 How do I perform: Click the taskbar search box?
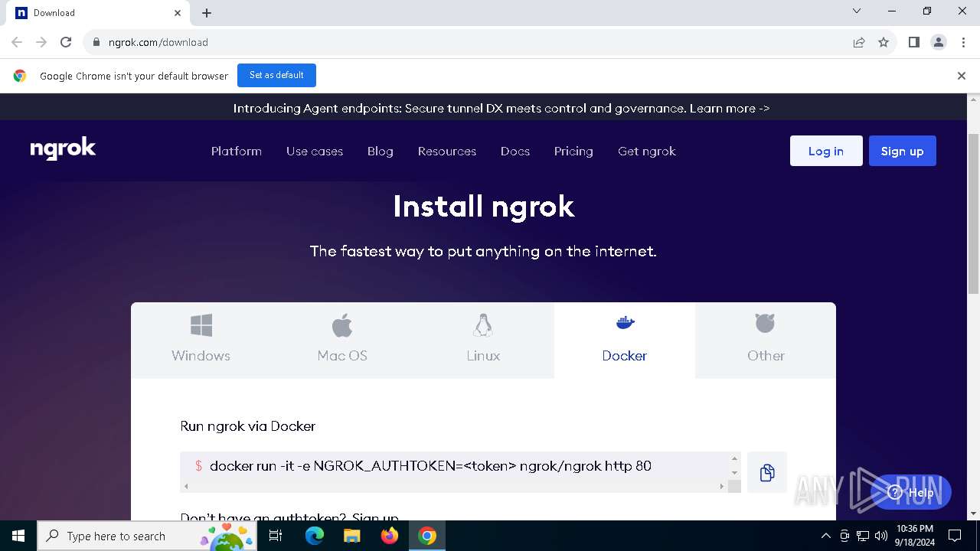tap(147, 536)
